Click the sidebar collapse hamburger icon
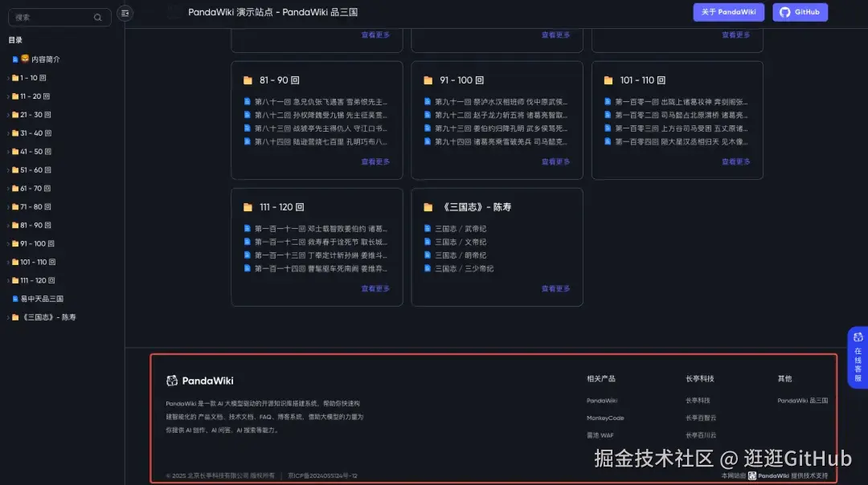 (125, 13)
